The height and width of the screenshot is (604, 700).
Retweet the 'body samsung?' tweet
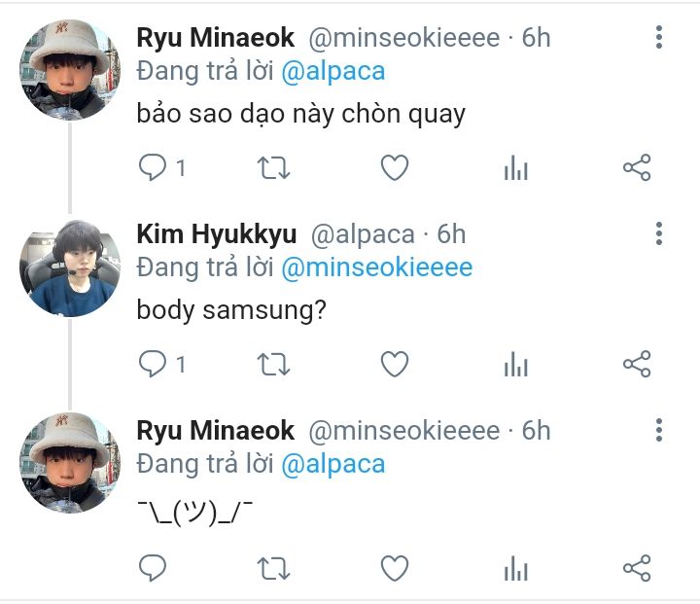273,365
